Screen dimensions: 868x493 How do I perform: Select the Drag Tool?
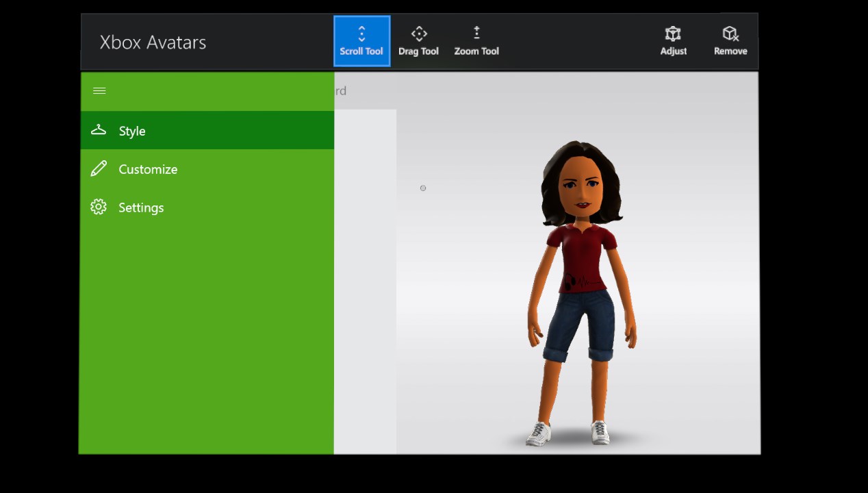pyautogui.click(x=418, y=41)
